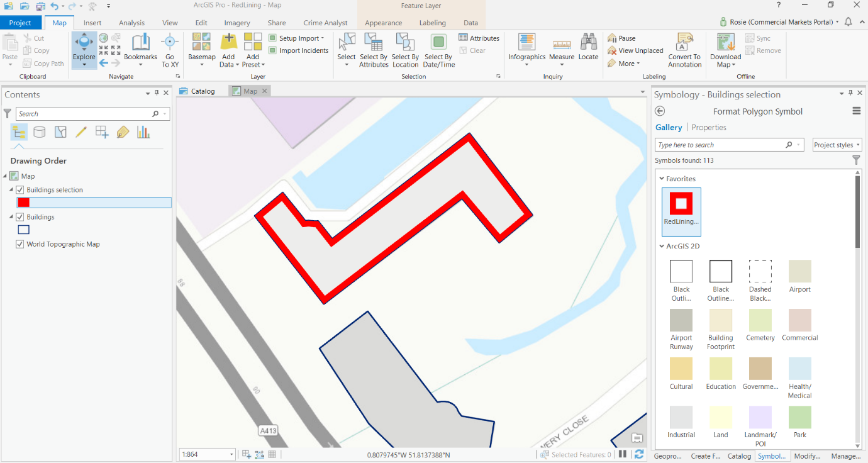
Task: Click the symbol gallery vertical scrollbar
Action: coord(857,212)
